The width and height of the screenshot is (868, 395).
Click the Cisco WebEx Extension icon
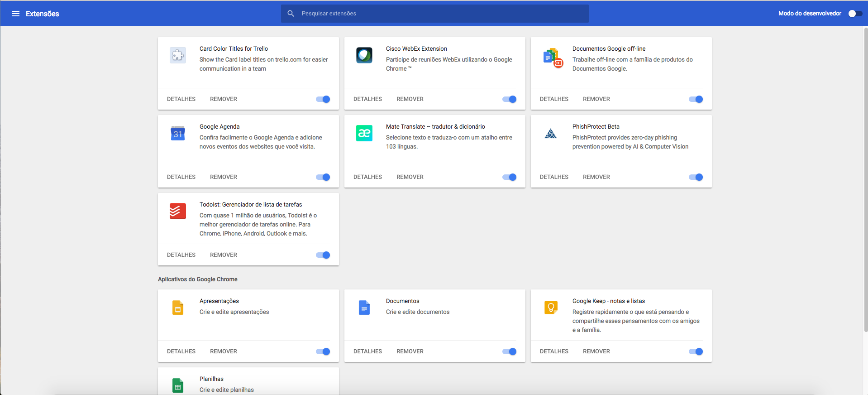point(364,55)
